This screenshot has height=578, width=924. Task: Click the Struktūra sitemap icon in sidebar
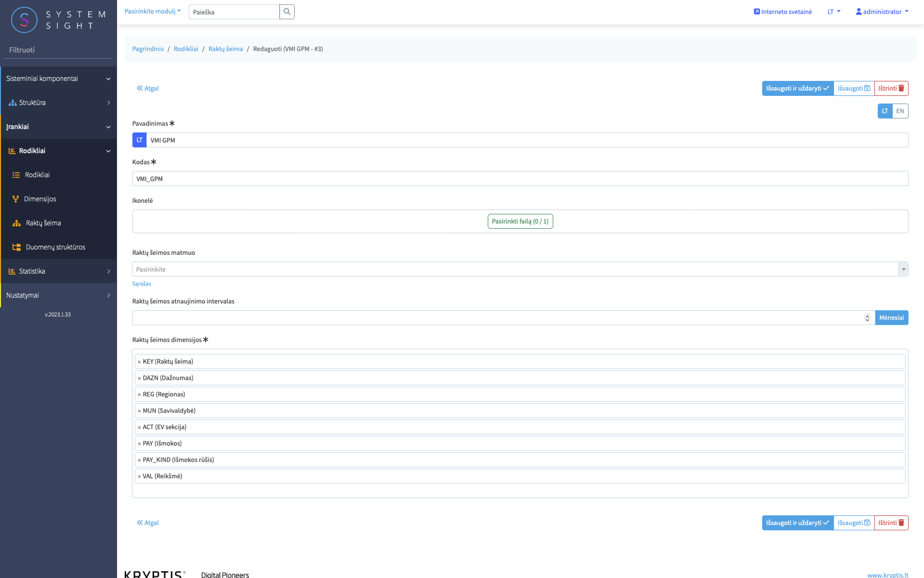click(13, 103)
